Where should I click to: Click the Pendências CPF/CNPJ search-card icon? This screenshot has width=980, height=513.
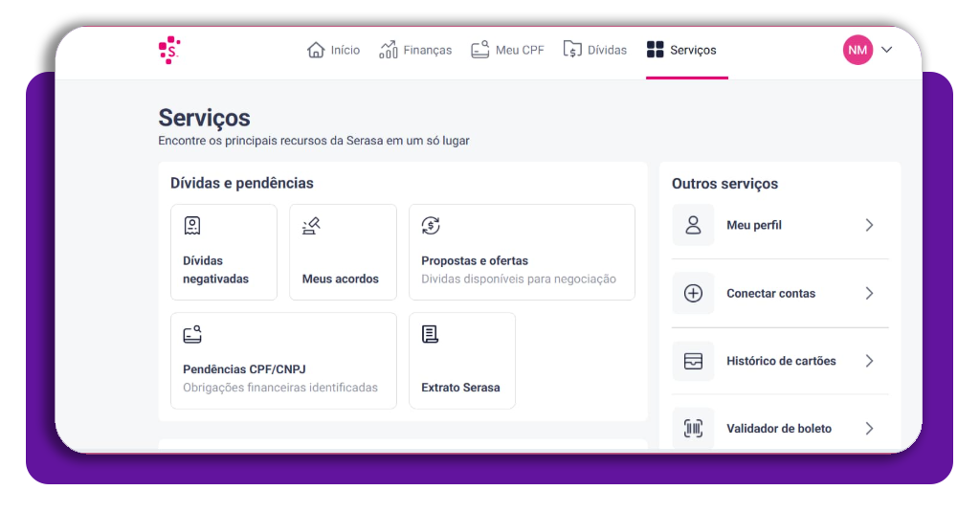[192, 334]
